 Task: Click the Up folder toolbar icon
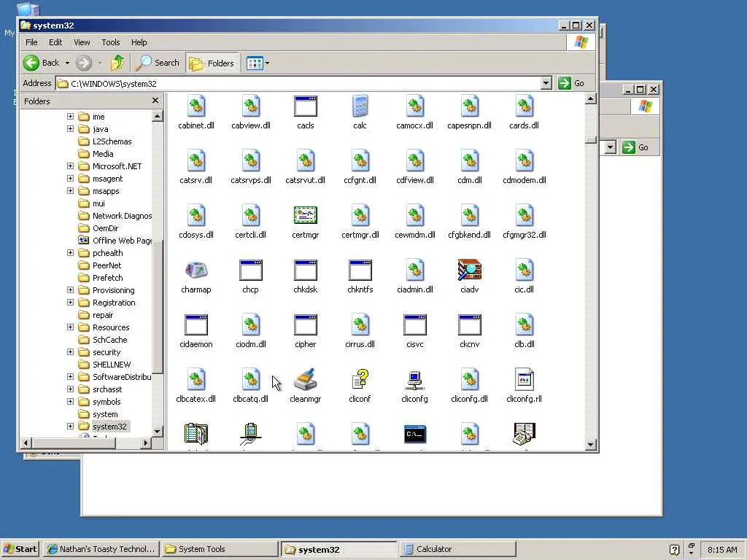point(117,63)
